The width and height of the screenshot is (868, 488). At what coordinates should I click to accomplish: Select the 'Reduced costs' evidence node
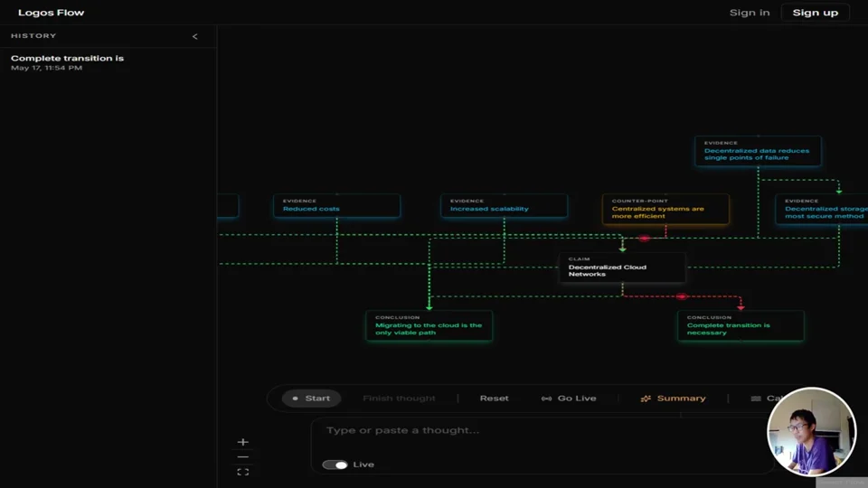336,206
